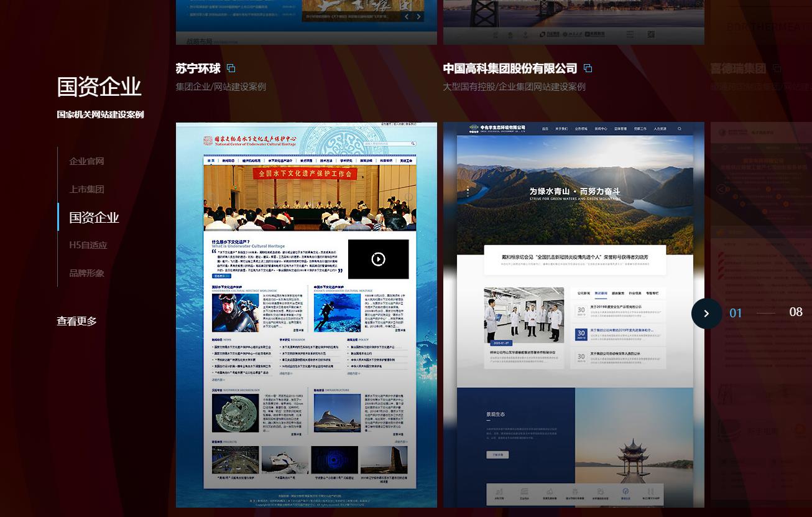Click the link icon beside 喜德瑞集团
812x517 pixels.
pyautogui.click(x=777, y=68)
